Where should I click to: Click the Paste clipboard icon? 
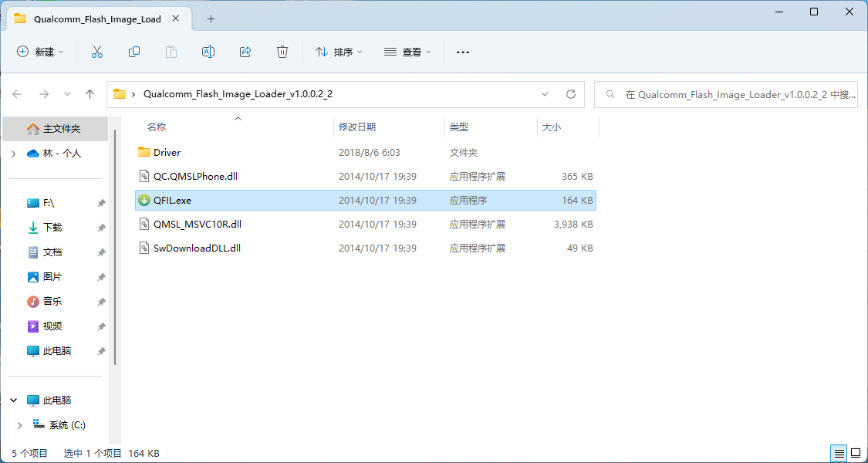pos(171,52)
